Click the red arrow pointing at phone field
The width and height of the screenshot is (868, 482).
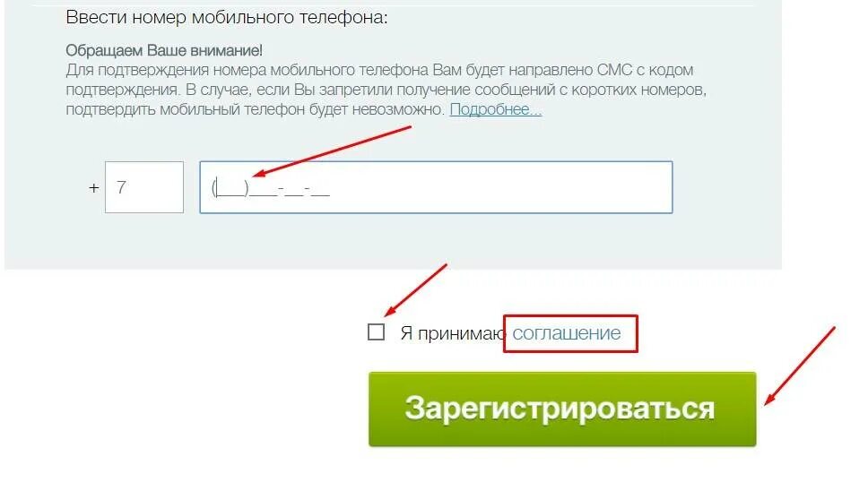(x=332, y=151)
